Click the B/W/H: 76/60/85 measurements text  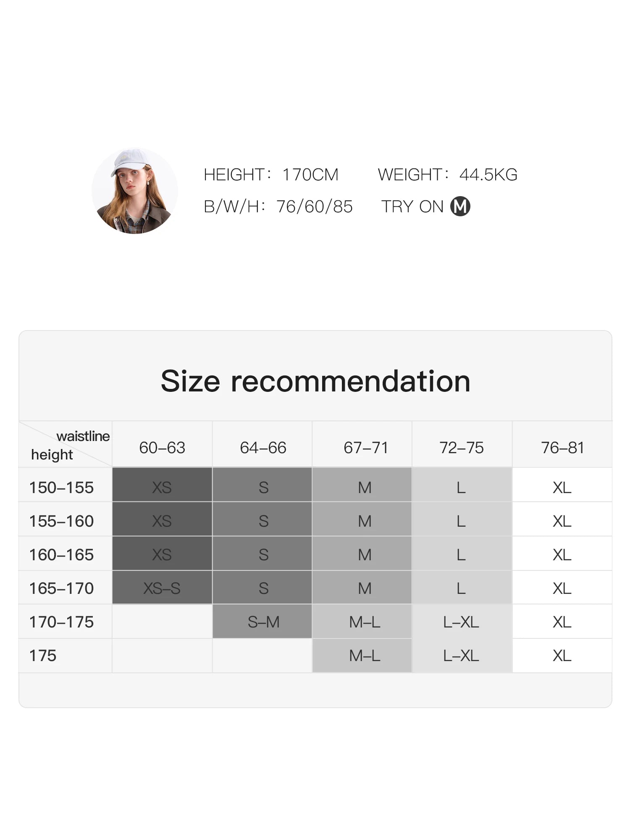278,207
